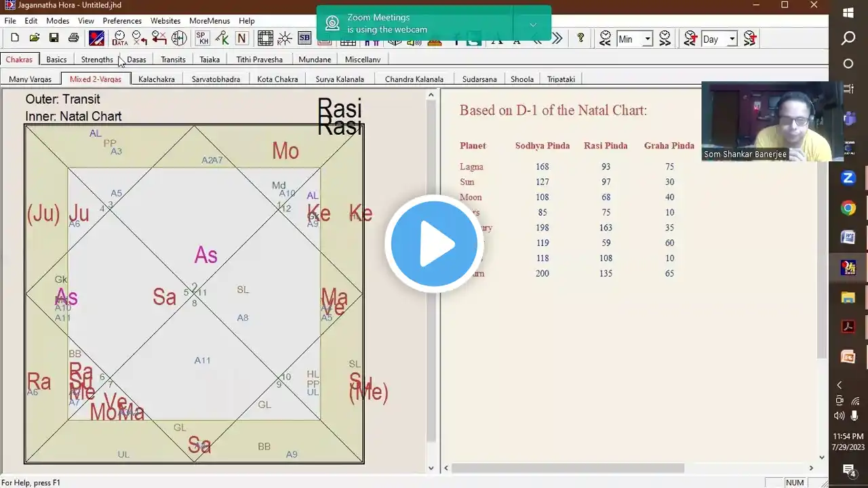This screenshot has height=488, width=868.
Task: Open the Edit menu
Action: click(x=31, y=21)
